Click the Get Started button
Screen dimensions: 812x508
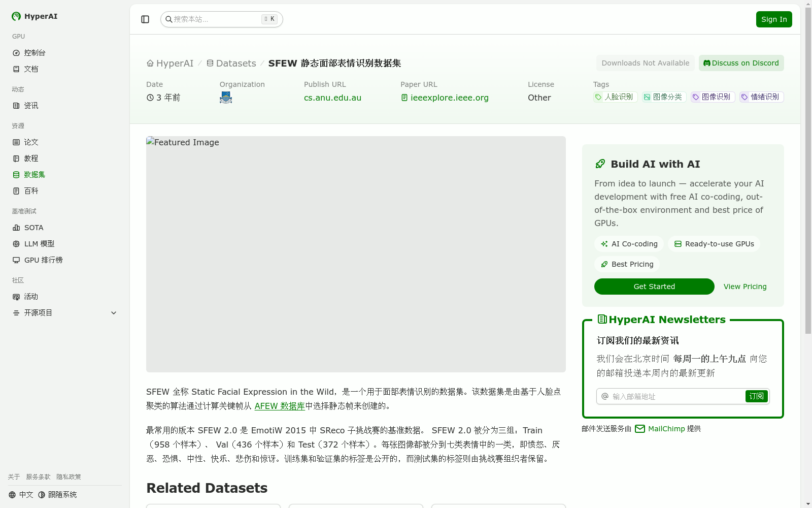coord(654,287)
